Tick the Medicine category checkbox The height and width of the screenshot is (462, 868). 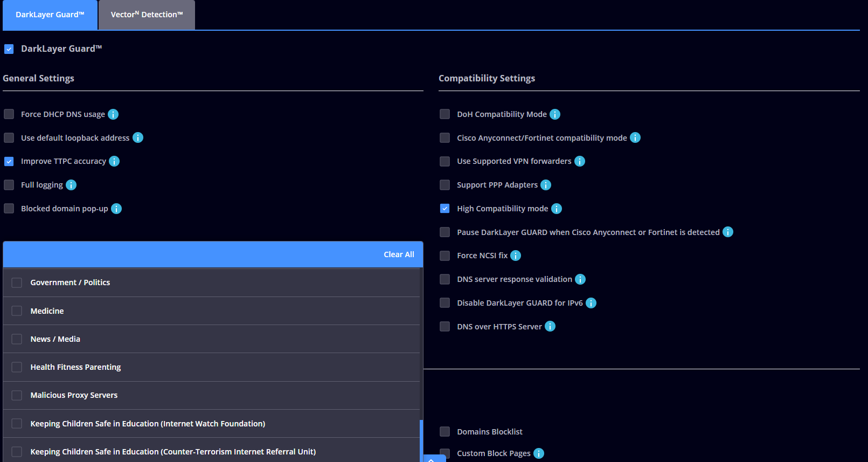[17, 311]
